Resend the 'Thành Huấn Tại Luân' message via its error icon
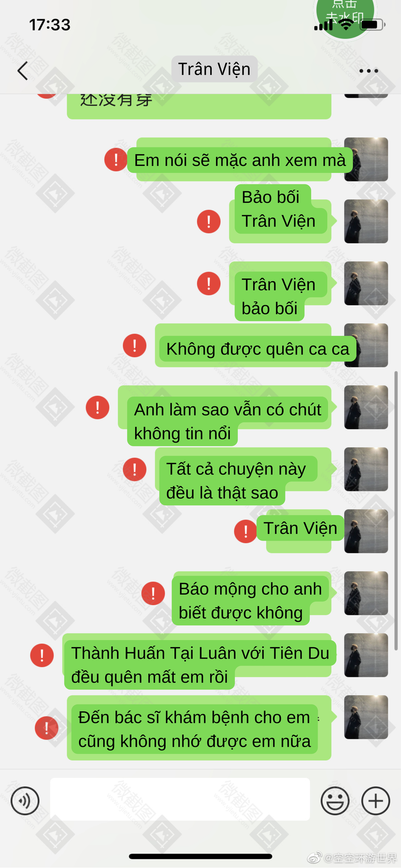The image size is (401, 868). point(42,655)
